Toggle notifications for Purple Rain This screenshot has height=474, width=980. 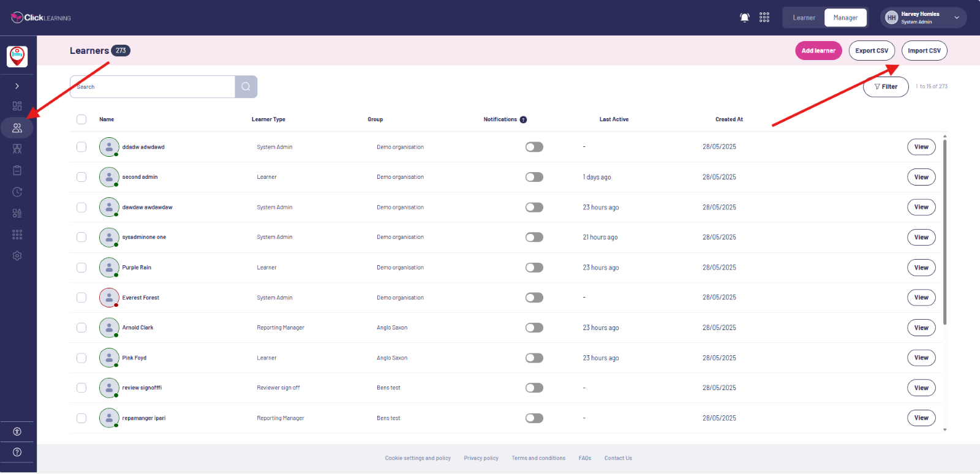coord(534,268)
